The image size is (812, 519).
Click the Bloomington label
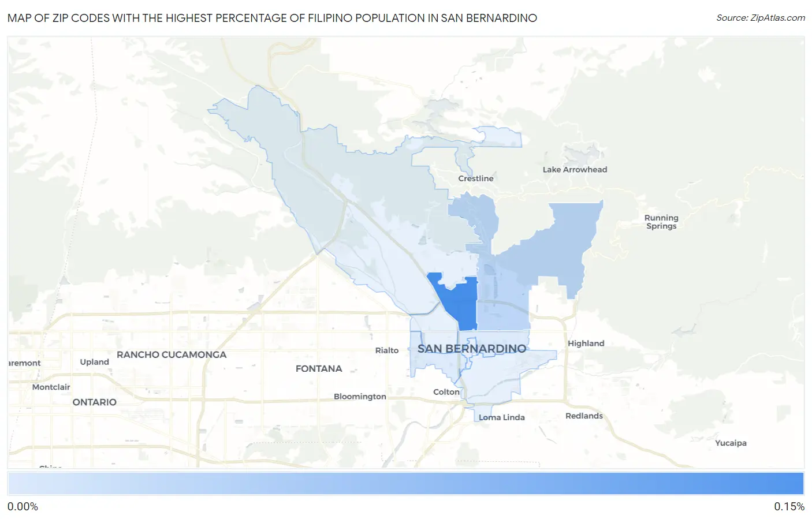(360, 397)
